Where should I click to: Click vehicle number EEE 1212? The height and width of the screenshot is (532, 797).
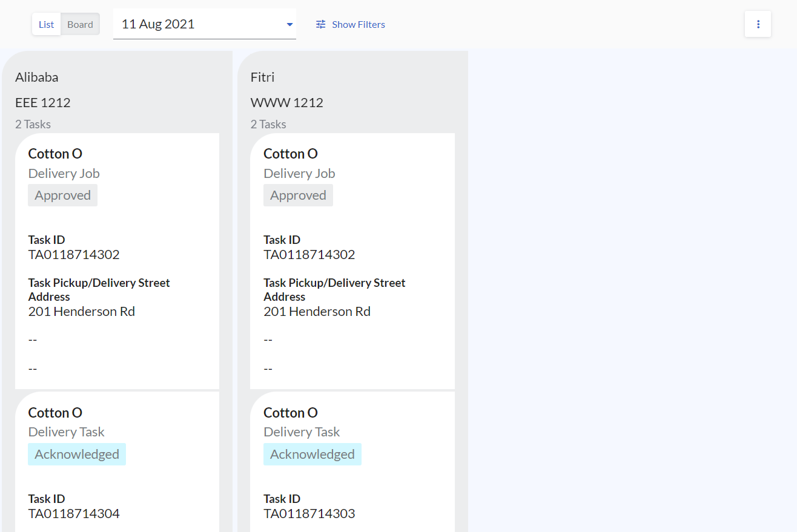(43, 102)
